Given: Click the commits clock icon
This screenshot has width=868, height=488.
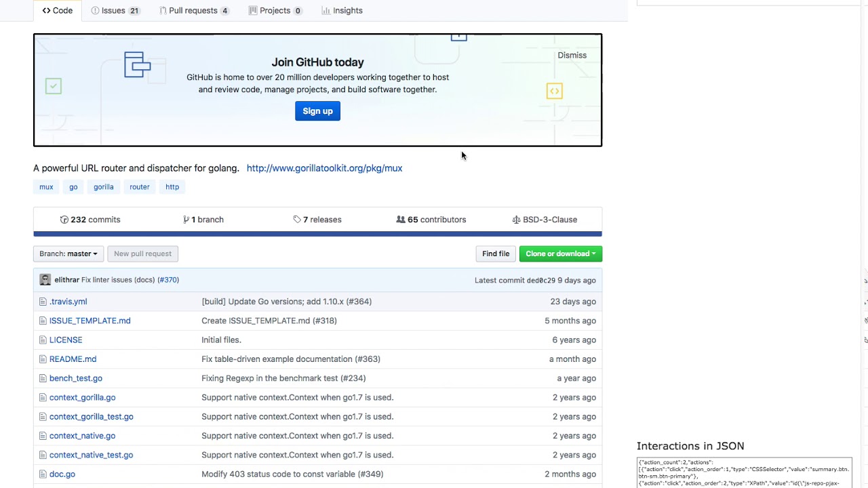Looking at the screenshot, I should pyautogui.click(x=64, y=220).
